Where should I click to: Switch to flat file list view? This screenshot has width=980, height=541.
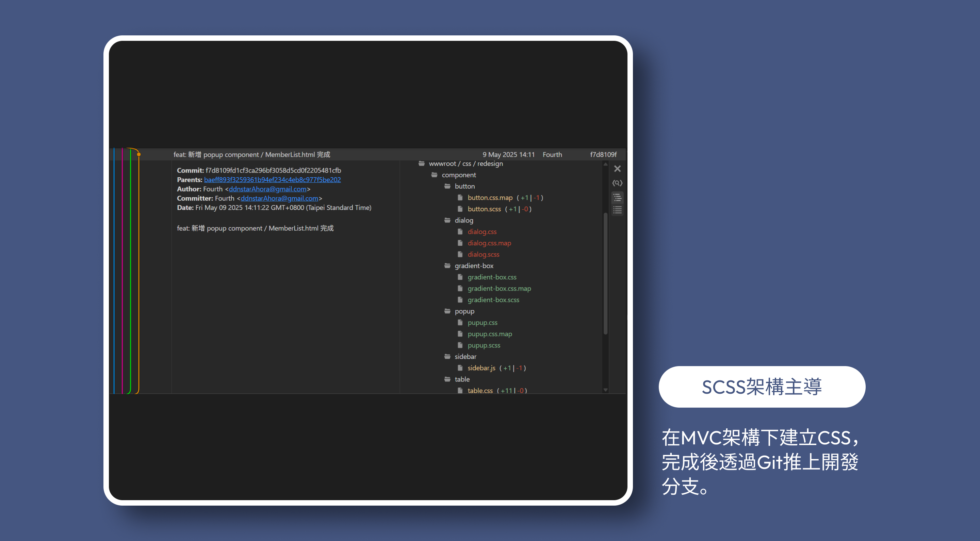[618, 210]
